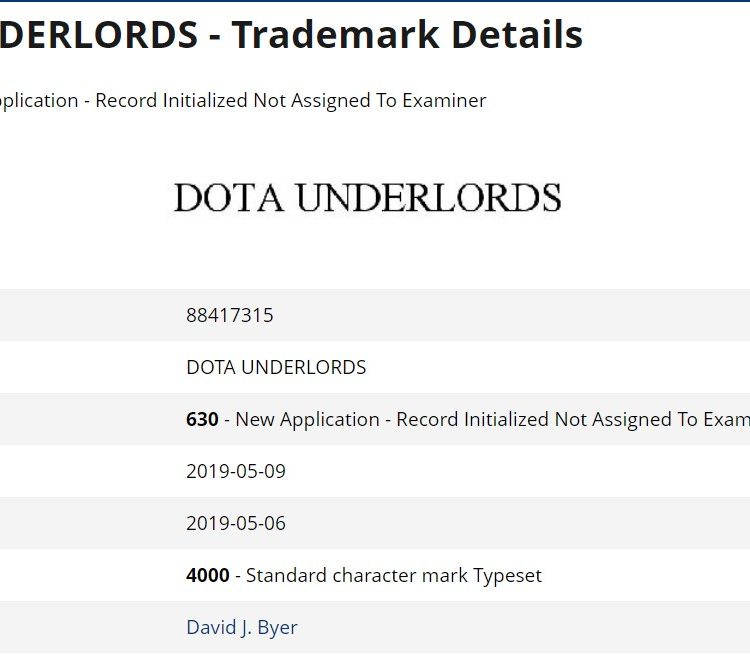Click the date 2019-05-09
The image size is (750, 655).
[236, 472]
